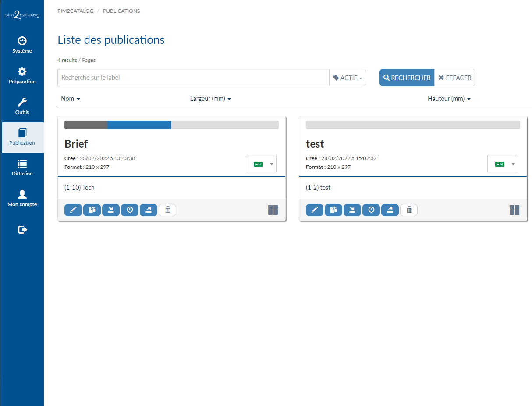Click the import icon on test card

coord(352,210)
